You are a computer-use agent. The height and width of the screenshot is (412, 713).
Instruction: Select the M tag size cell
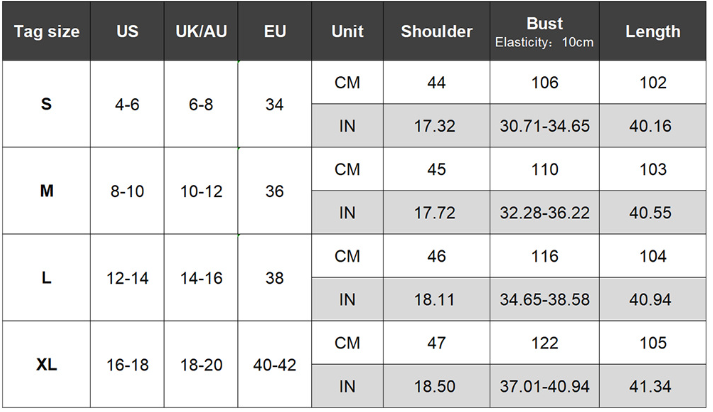pyautogui.click(x=46, y=191)
